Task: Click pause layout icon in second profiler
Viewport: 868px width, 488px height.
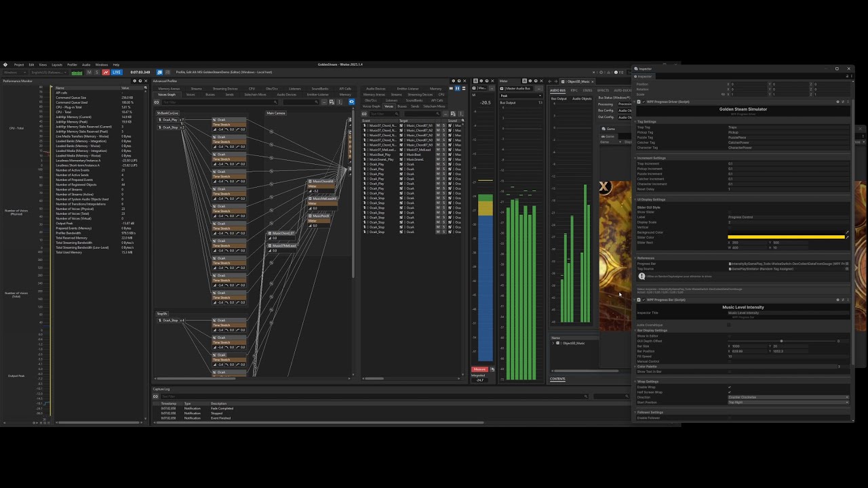Action: [457, 88]
